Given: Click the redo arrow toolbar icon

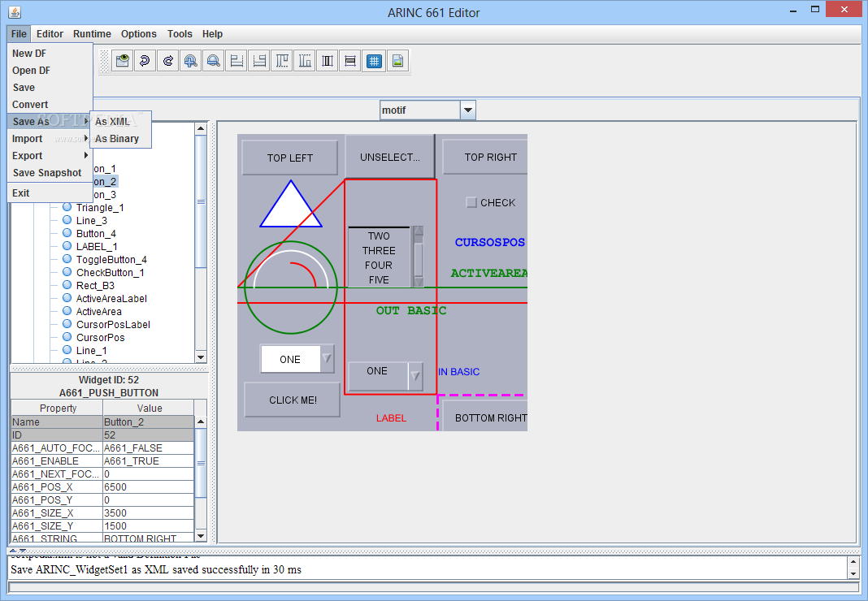Looking at the screenshot, I should (167, 61).
